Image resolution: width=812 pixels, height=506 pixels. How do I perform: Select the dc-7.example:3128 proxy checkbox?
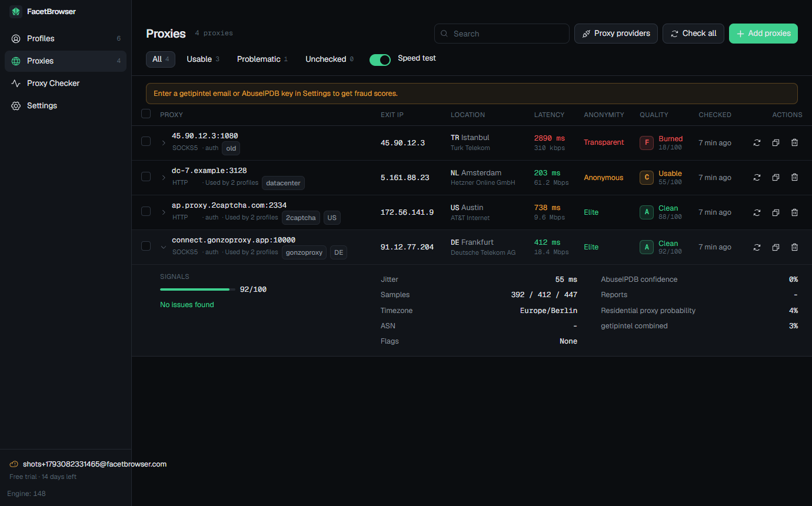(x=146, y=176)
